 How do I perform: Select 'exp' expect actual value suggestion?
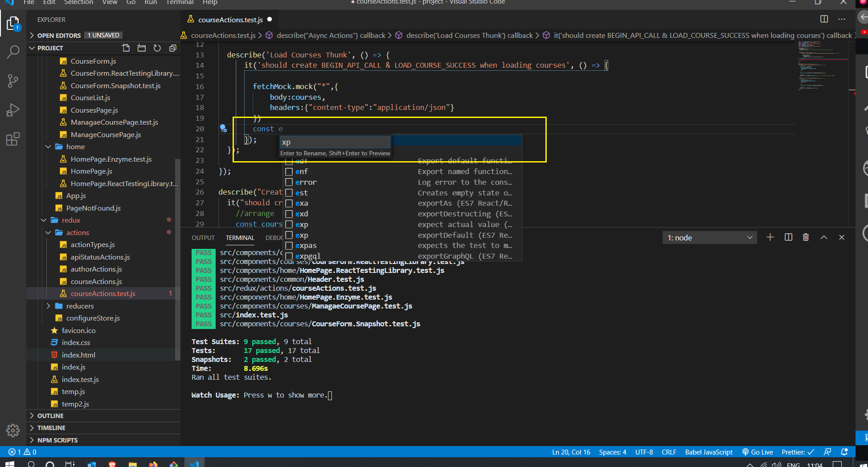(x=403, y=224)
